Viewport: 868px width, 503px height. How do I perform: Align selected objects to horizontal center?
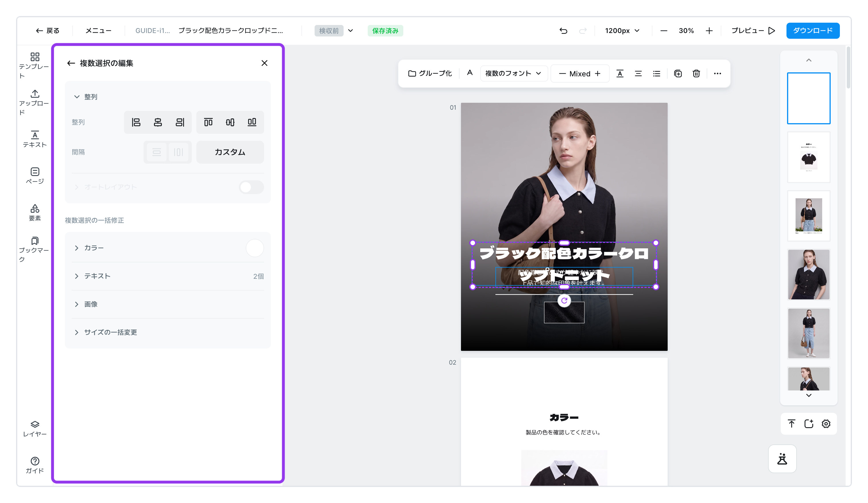(x=158, y=122)
